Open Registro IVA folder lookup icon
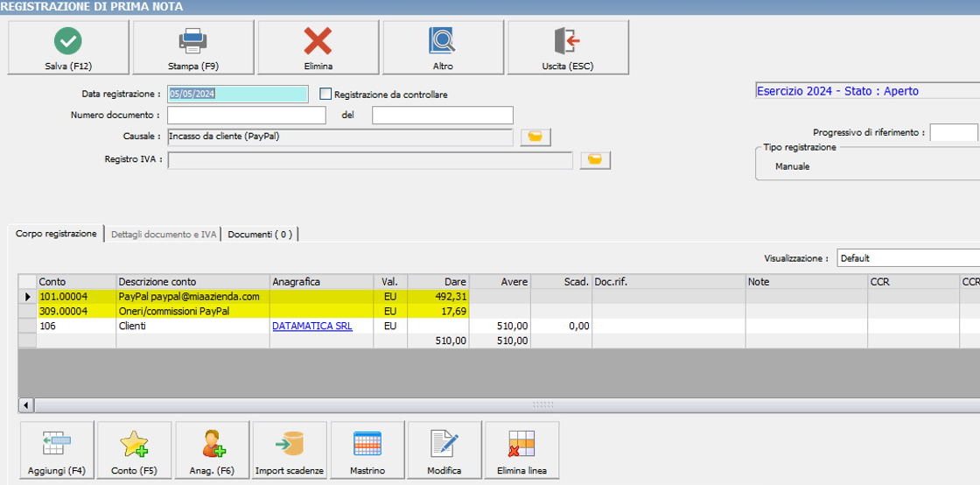The width and height of the screenshot is (980, 485). [595, 160]
